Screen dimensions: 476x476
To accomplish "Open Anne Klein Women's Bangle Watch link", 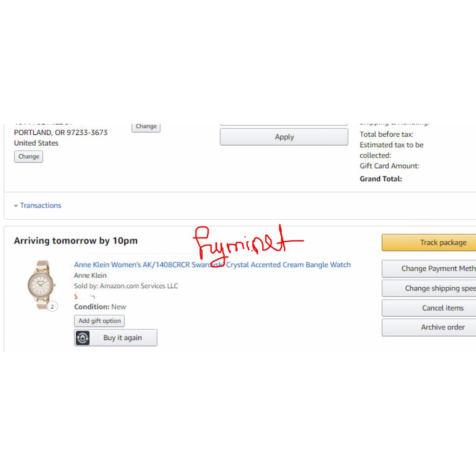I will 212,264.
